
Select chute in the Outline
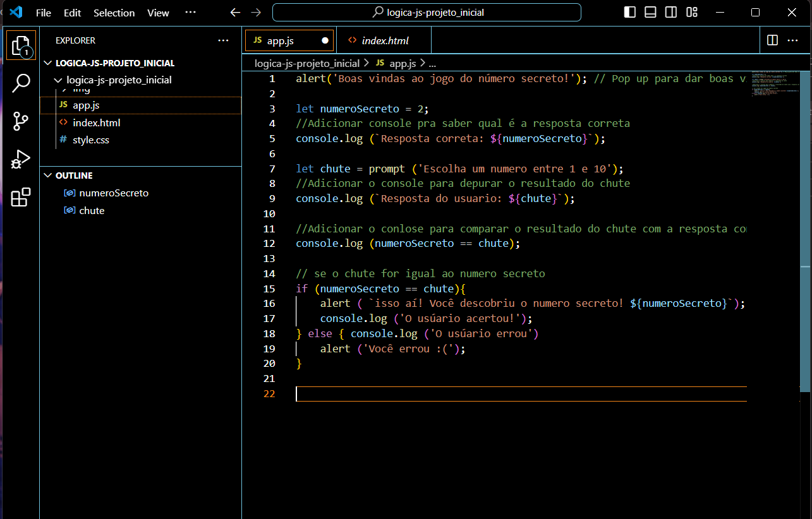tap(140, 210)
